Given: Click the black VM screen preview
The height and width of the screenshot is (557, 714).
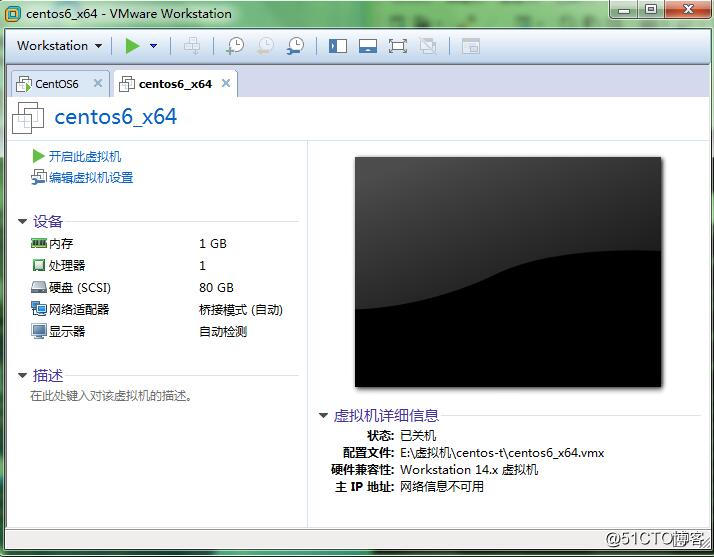Looking at the screenshot, I should click(x=508, y=272).
